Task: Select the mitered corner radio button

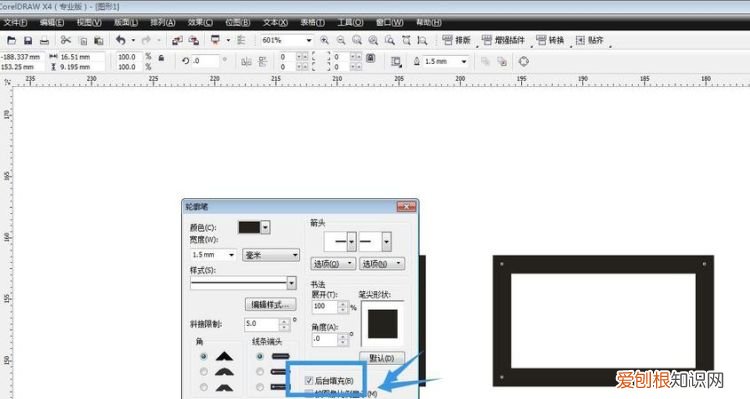Action: [x=204, y=356]
